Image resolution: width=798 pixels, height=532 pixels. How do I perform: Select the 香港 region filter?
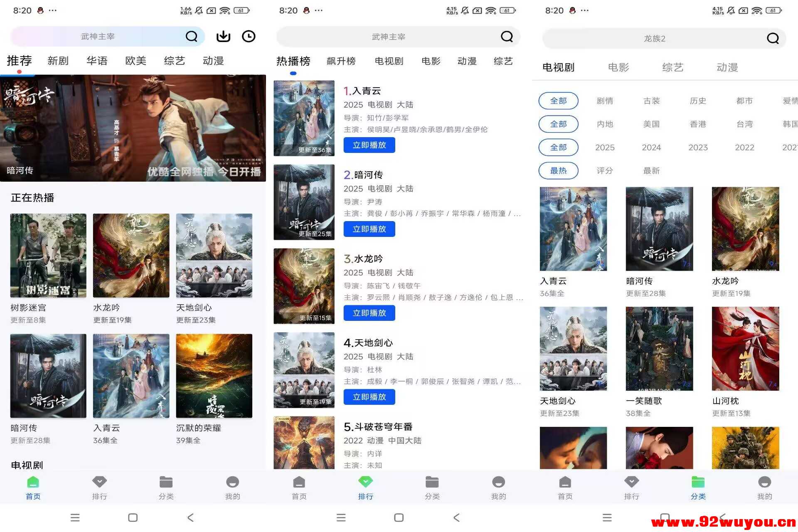click(698, 124)
